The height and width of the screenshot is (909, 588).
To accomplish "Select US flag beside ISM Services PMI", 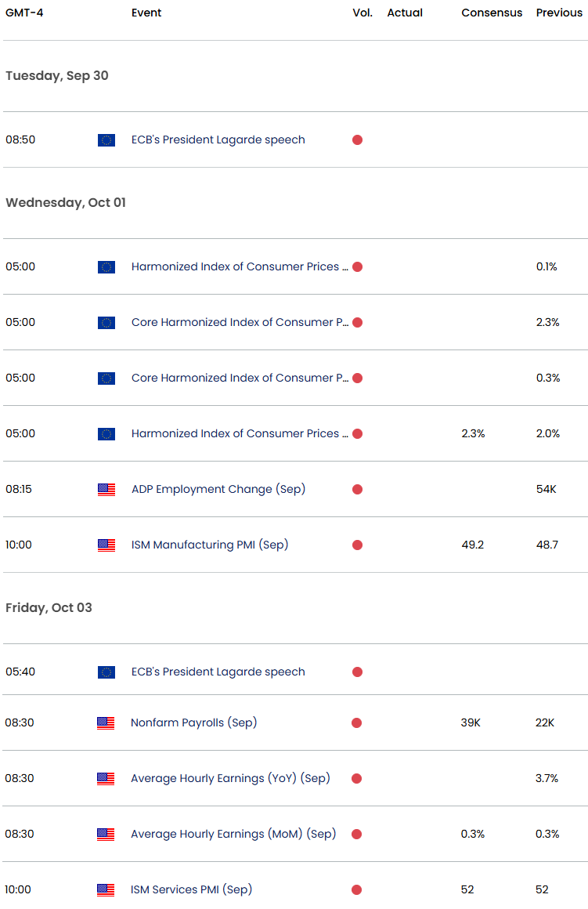I will pyautogui.click(x=106, y=890).
